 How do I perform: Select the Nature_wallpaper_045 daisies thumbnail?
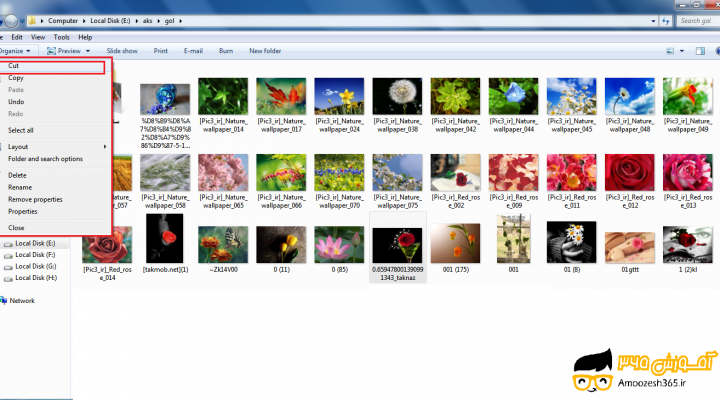[x=572, y=96]
